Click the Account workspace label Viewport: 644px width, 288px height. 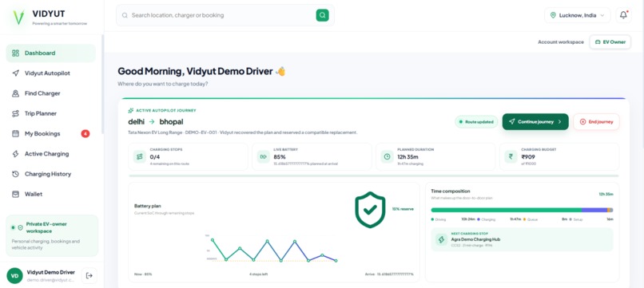point(561,41)
